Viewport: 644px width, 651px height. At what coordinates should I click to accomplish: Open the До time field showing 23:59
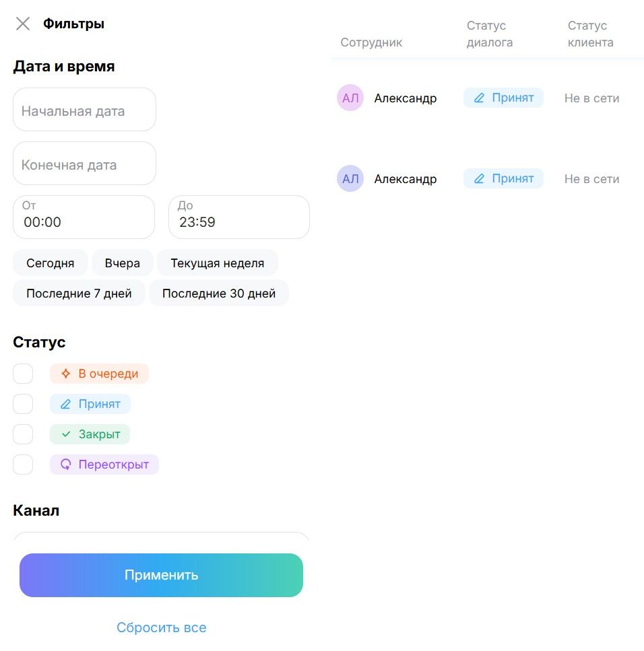tap(238, 217)
